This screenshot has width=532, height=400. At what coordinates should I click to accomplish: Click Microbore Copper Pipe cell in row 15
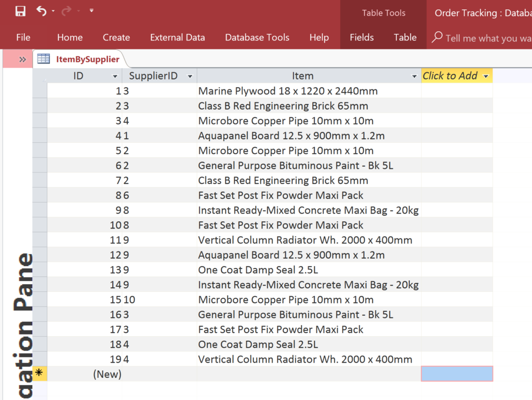[309, 300]
